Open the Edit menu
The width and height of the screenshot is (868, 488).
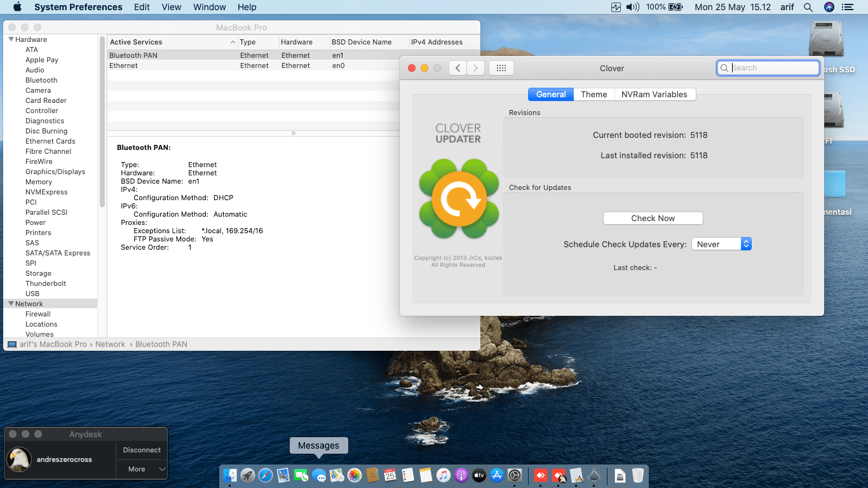(142, 7)
